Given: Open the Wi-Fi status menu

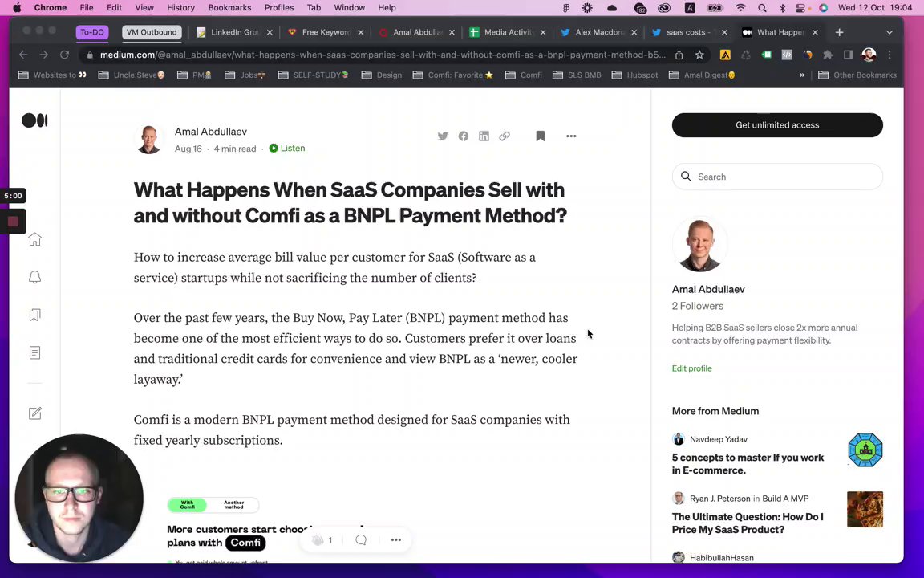Looking at the screenshot, I should 741,8.
